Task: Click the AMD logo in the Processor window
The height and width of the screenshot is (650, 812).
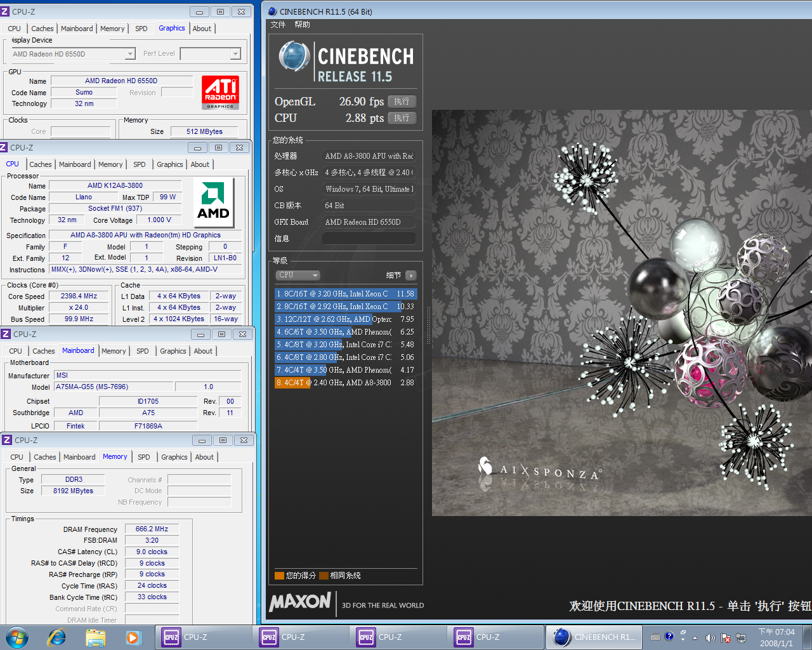Action: [x=214, y=202]
